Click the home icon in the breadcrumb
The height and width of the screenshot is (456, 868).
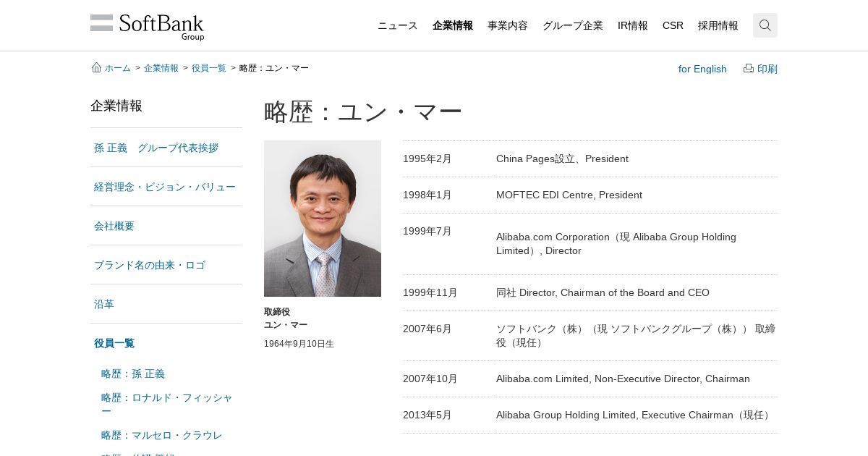pos(96,67)
